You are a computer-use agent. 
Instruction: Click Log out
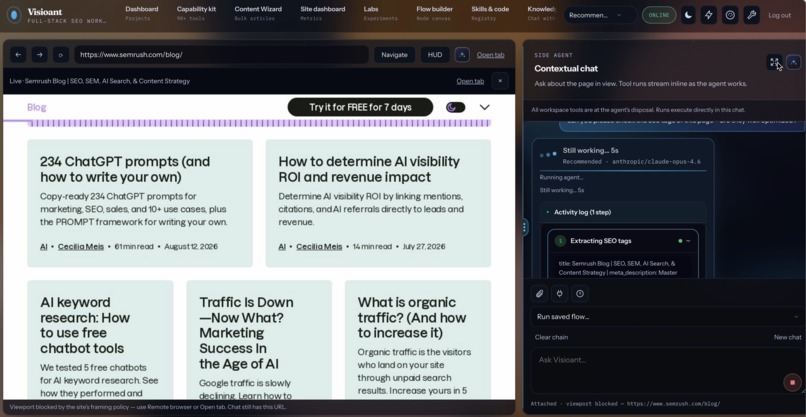pos(779,15)
